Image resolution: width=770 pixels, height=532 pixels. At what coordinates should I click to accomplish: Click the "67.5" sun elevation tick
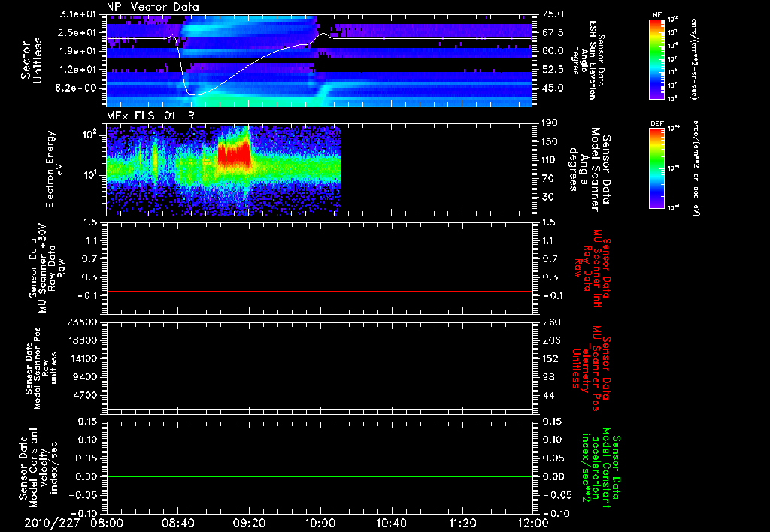tap(553, 32)
